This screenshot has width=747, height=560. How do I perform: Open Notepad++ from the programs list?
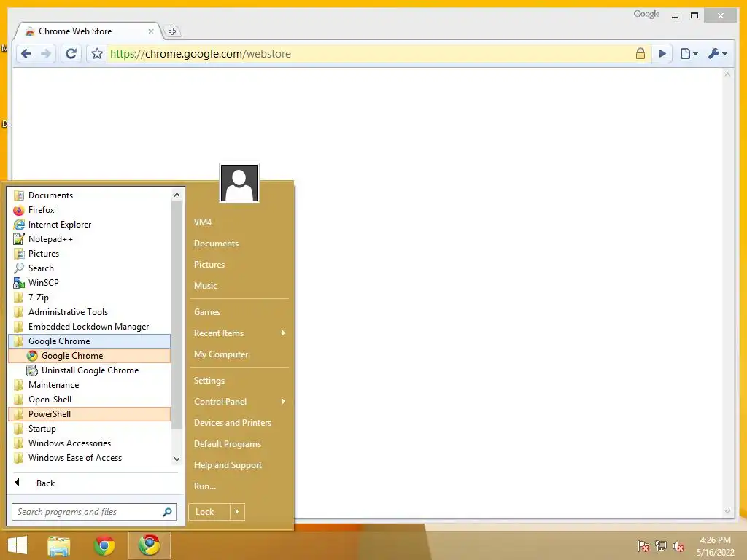(x=90, y=239)
